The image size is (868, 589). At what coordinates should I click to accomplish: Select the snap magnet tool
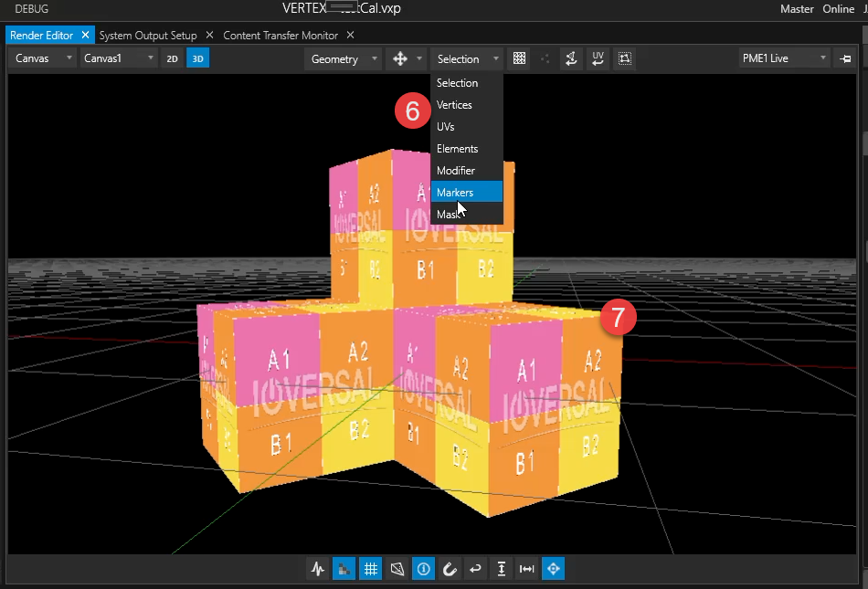coord(449,568)
